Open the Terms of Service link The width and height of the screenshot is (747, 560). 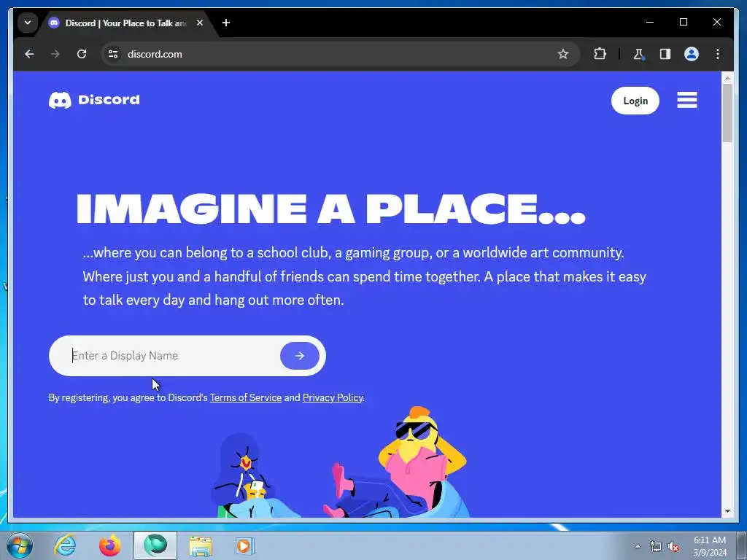246,397
